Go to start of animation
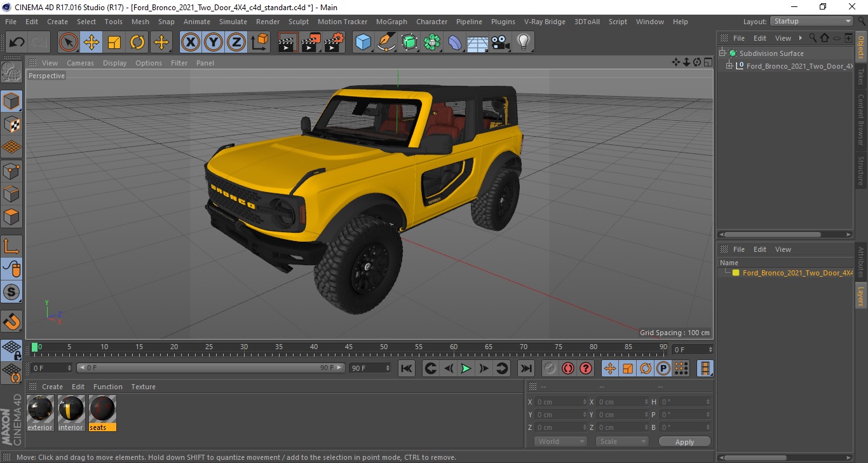This screenshot has width=868, height=463. click(x=407, y=368)
